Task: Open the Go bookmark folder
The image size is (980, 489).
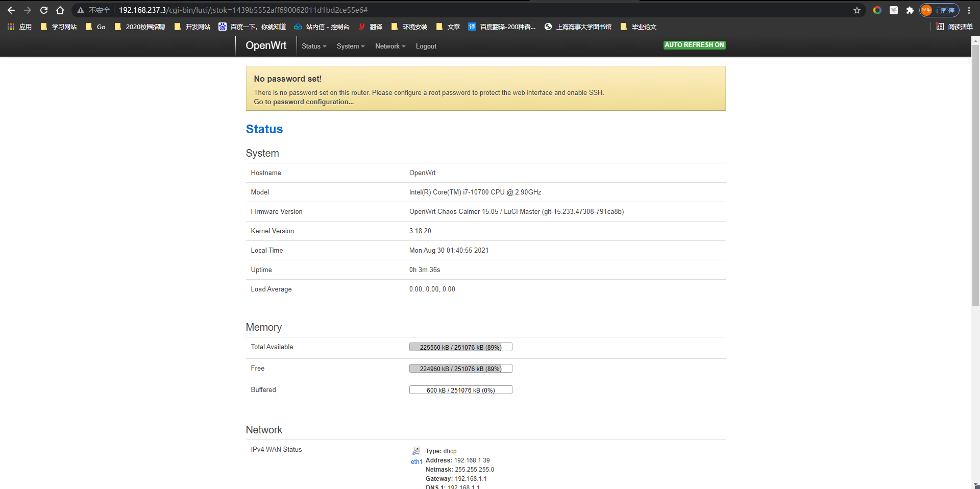Action: [x=95, y=27]
